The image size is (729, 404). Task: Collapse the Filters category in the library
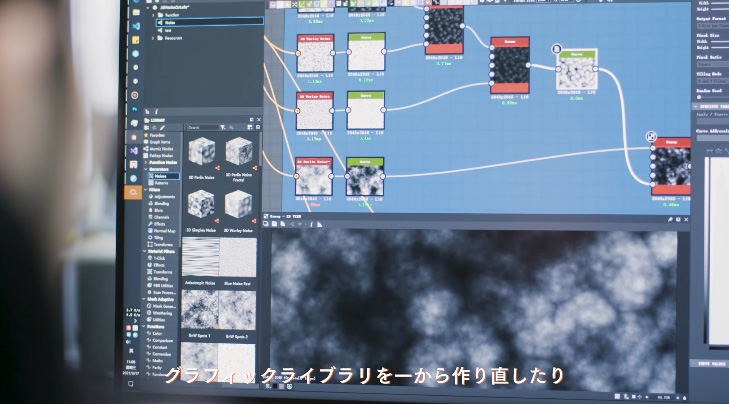click(145, 190)
